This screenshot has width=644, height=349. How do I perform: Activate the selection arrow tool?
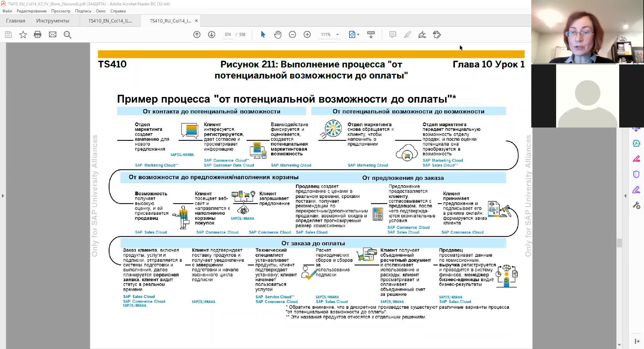(x=263, y=35)
